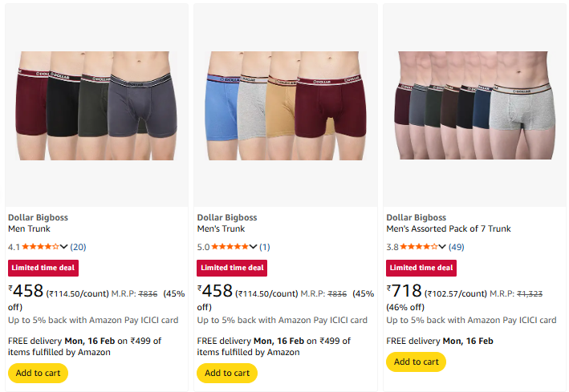
Task: Add the 'Men Trunk' with 20 reviews to cart
Action: click(38, 373)
